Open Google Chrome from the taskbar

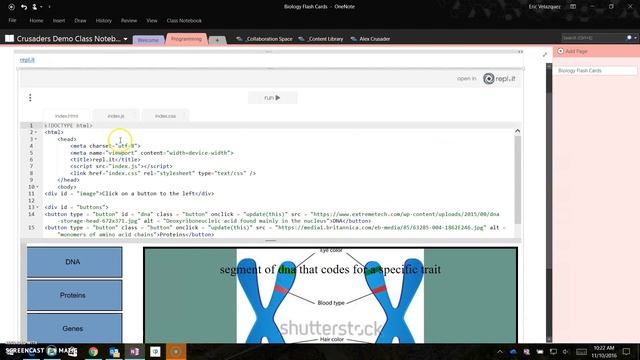[93, 351]
